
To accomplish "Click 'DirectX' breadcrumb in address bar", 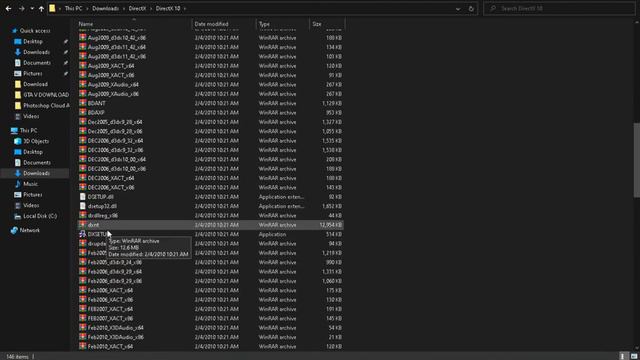I will tap(137, 8).
